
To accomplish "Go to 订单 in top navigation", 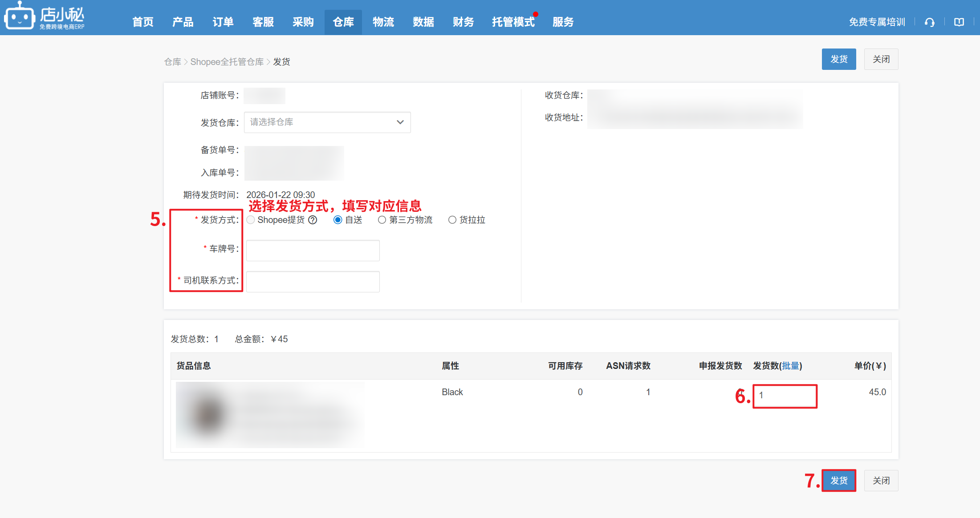I will click(223, 22).
